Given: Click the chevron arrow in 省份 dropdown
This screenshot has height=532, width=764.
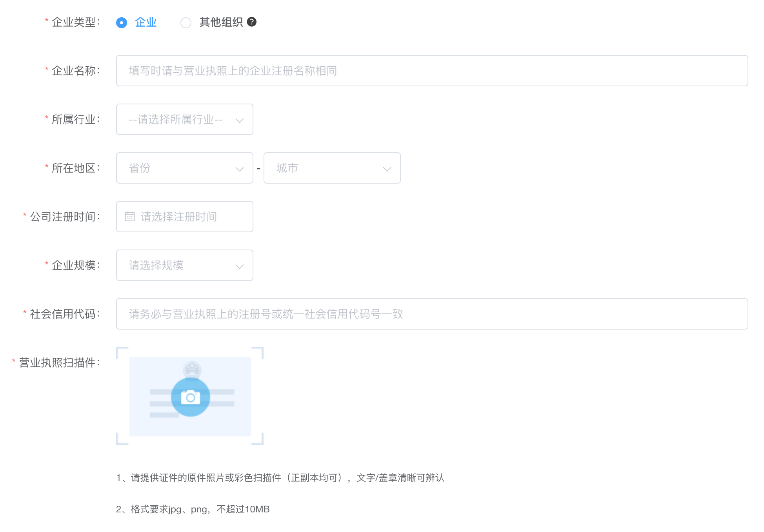Looking at the screenshot, I should coord(239,169).
